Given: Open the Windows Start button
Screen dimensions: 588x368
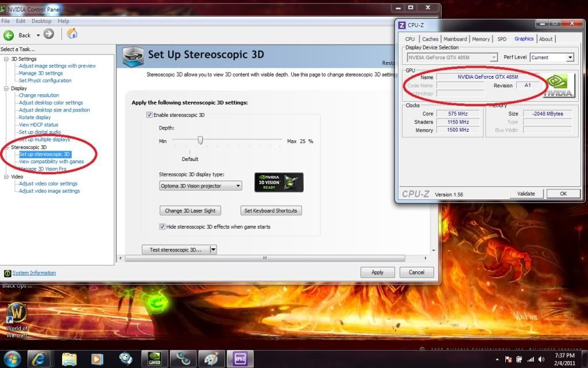Looking at the screenshot, I should tap(13, 359).
